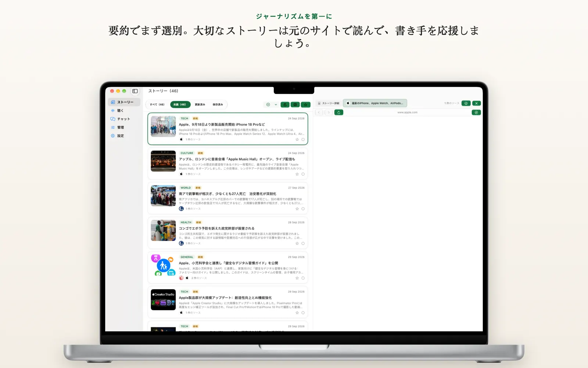Click the 29 Sep 2026 date on the 健全なデジタル習慣ガイド story

[296, 257]
